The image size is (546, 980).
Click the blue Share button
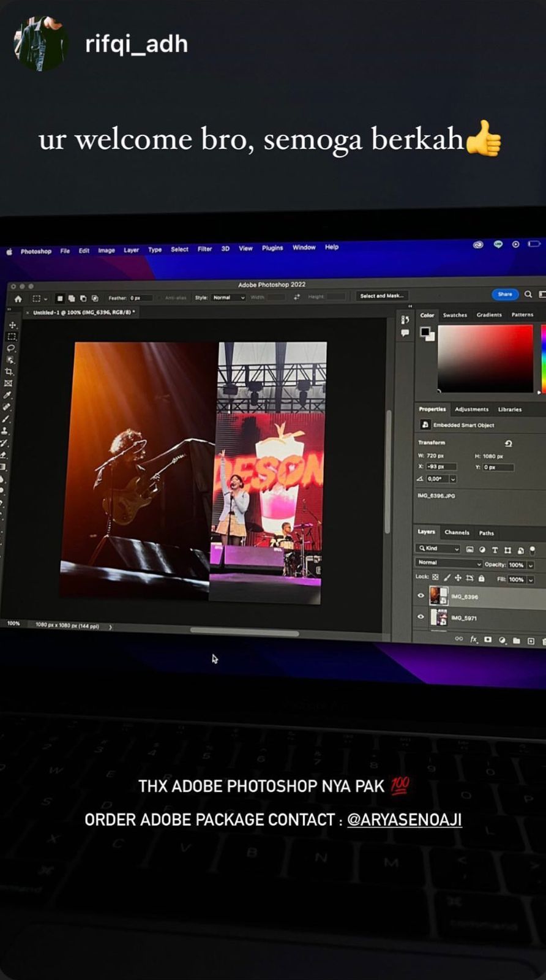pos(504,294)
